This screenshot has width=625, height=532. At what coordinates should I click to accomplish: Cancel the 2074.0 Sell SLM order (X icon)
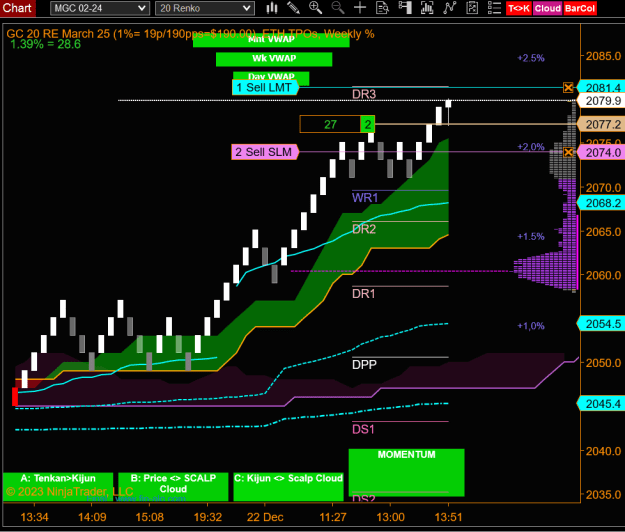pos(568,152)
